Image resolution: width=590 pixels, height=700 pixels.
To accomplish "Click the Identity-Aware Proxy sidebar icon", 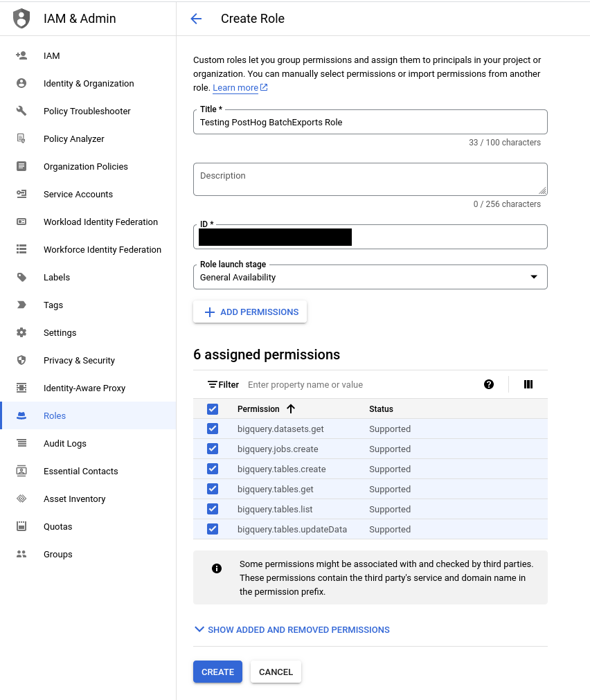I will 21,388.
